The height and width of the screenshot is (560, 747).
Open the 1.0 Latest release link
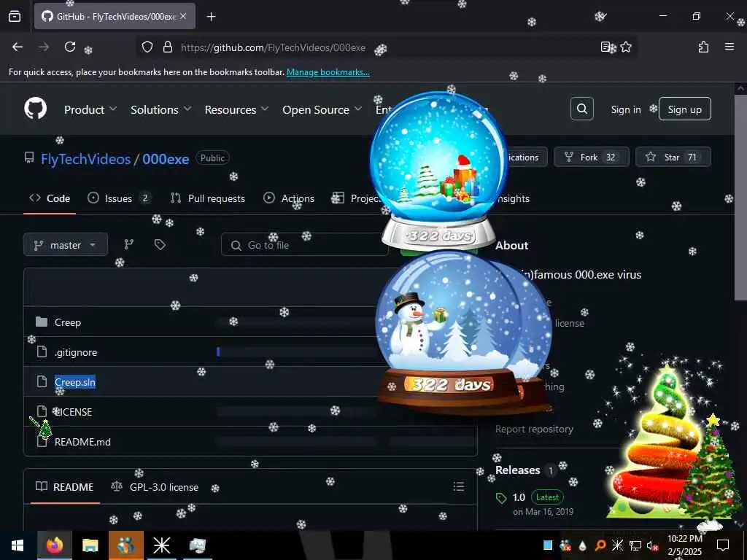[x=538, y=497]
